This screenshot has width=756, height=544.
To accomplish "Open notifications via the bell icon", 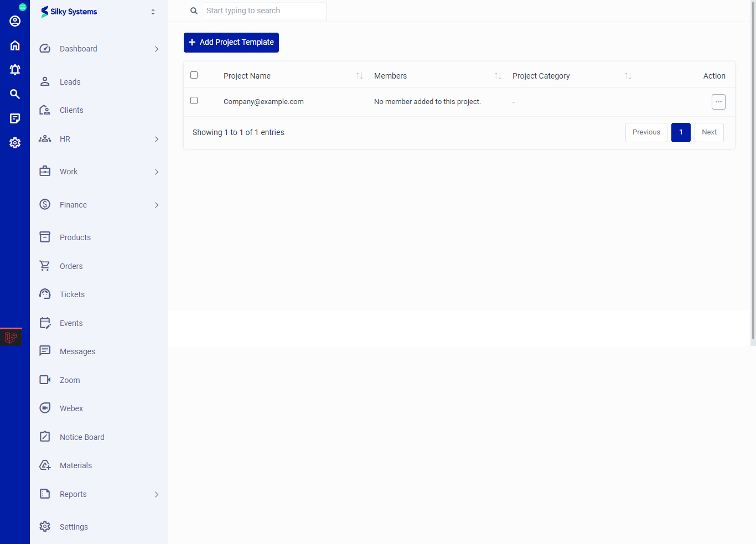I will [x=15, y=69].
